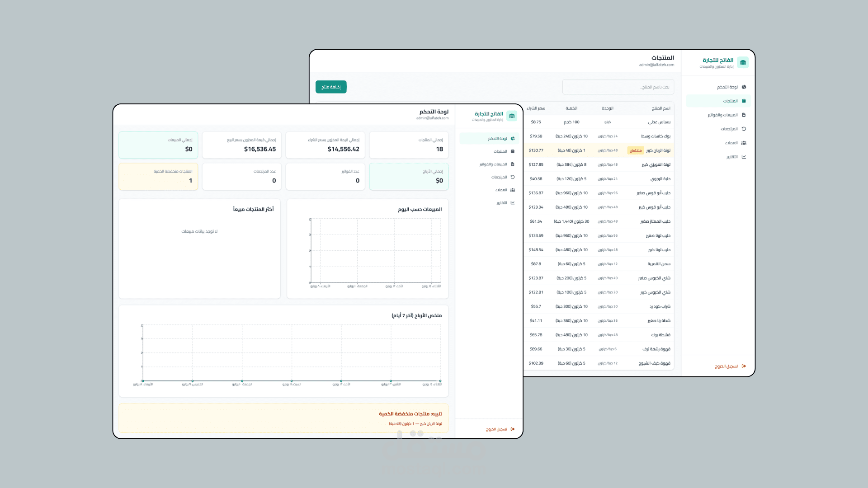Viewport: 868px width, 488px height.
Task: Select the تونة القويزي كبير product name
Action: tap(656, 164)
